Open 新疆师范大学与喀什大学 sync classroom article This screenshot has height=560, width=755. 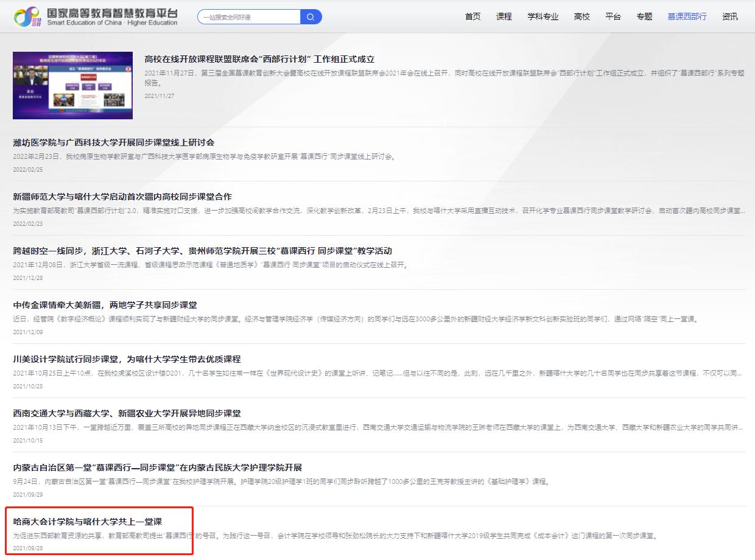(122, 197)
